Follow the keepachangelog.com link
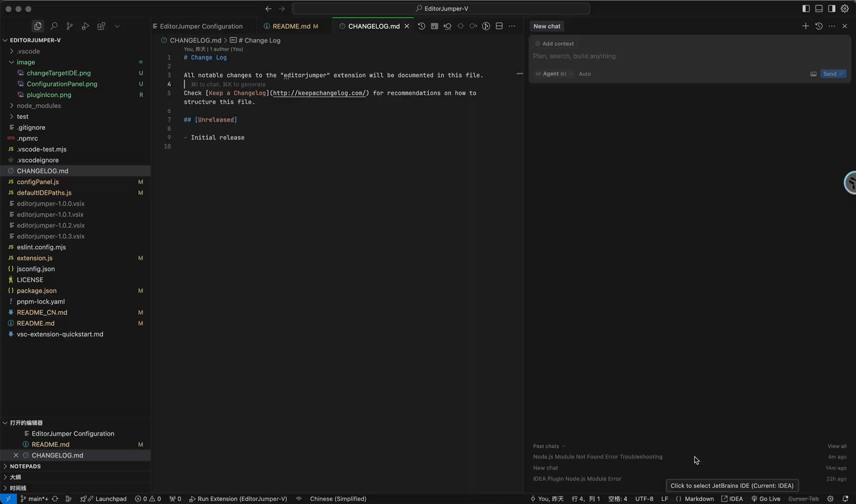Viewport: 856px width, 504px height. [x=319, y=93]
